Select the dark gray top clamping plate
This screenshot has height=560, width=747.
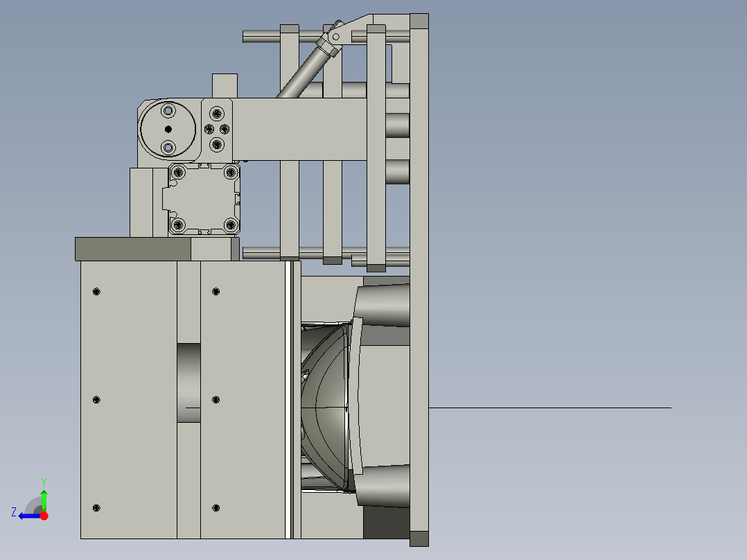tap(133, 250)
